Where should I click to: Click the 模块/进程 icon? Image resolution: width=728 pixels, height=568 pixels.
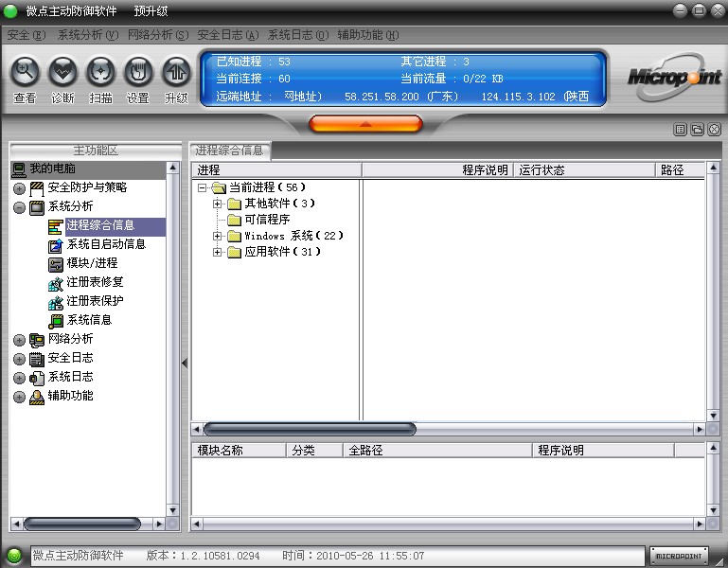[55, 264]
